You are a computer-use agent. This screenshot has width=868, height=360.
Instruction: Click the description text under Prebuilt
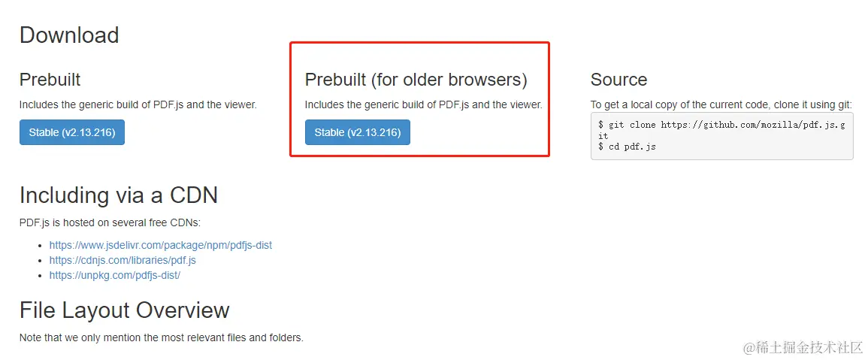(x=138, y=104)
